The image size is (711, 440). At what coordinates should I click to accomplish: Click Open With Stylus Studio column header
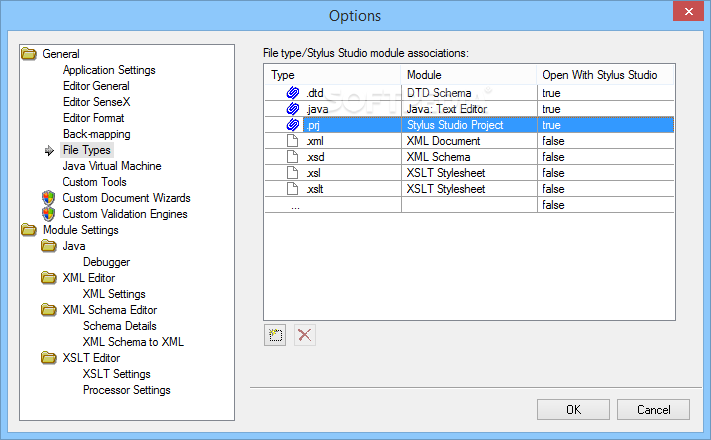pyautogui.click(x=605, y=75)
